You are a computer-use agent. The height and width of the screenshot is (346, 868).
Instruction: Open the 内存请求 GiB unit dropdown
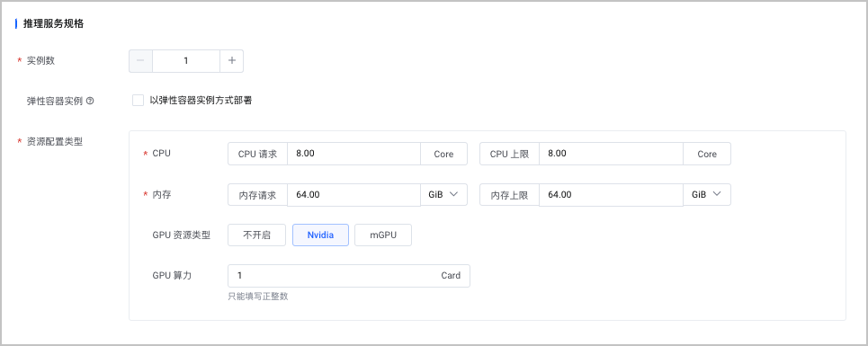pyautogui.click(x=443, y=194)
